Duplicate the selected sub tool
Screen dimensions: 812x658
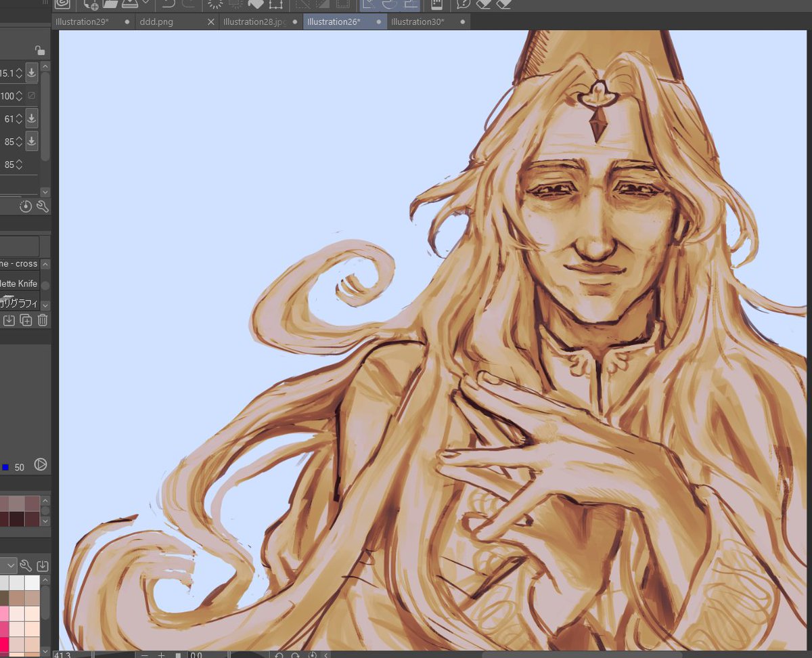[x=26, y=320]
